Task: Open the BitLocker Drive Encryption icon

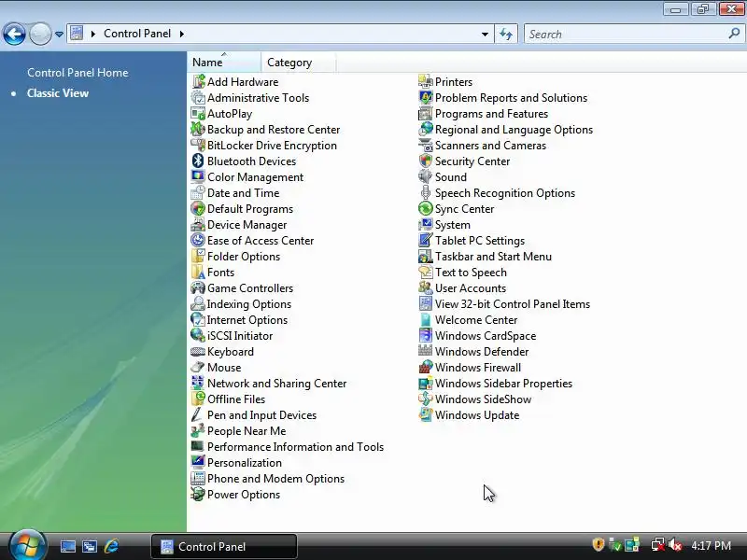Action: (x=198, y=146)
